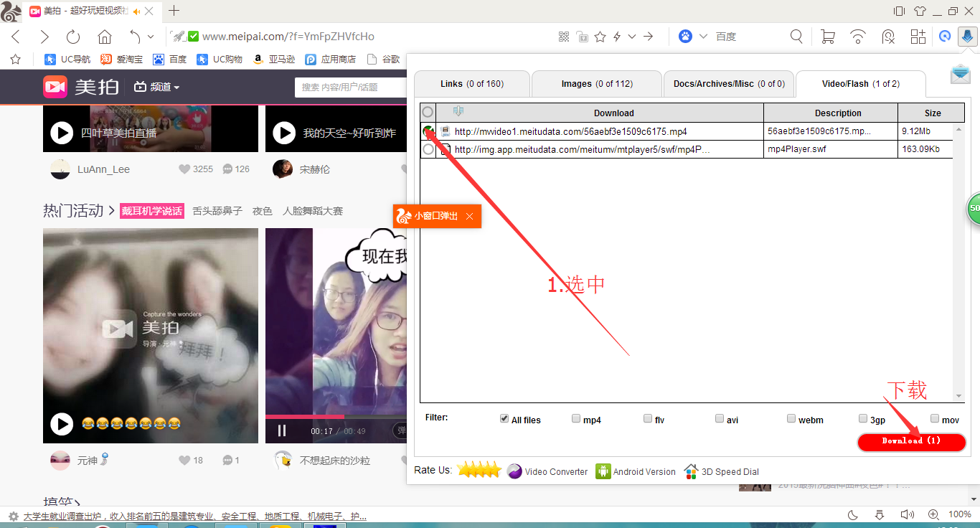Switch to the Images tab

(597, 84)
